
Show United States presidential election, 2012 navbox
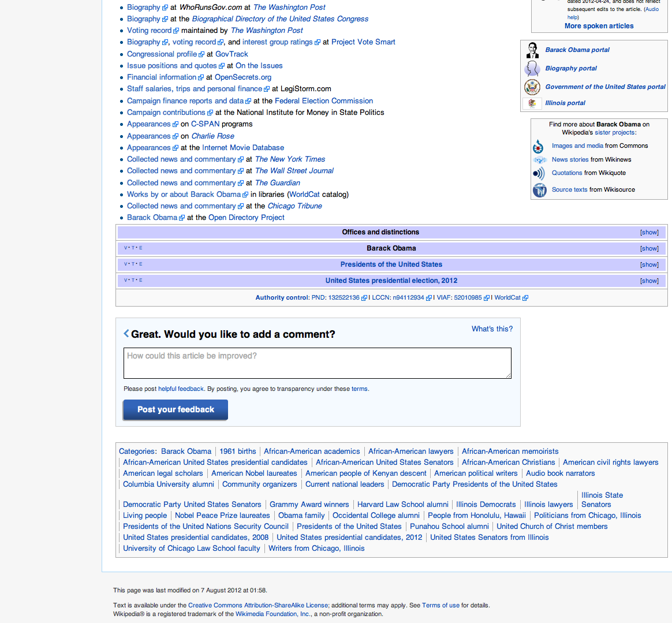649,281
